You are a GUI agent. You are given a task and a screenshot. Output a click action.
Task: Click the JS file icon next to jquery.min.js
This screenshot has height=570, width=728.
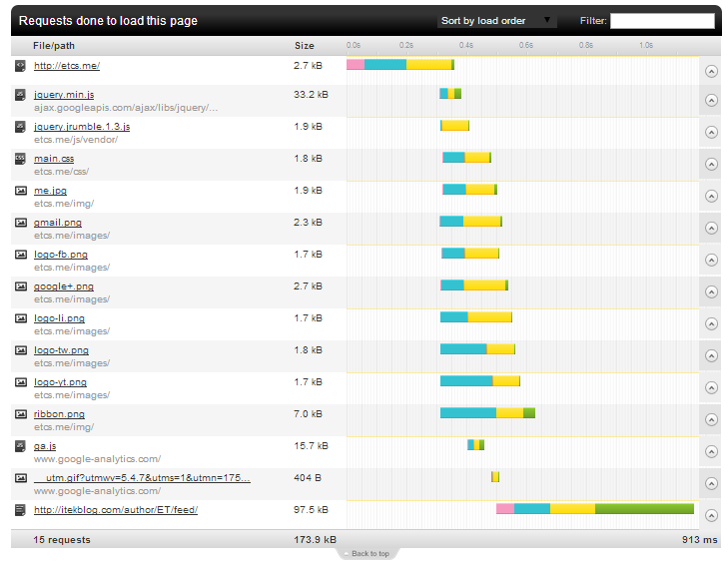(x=20, y=95)
